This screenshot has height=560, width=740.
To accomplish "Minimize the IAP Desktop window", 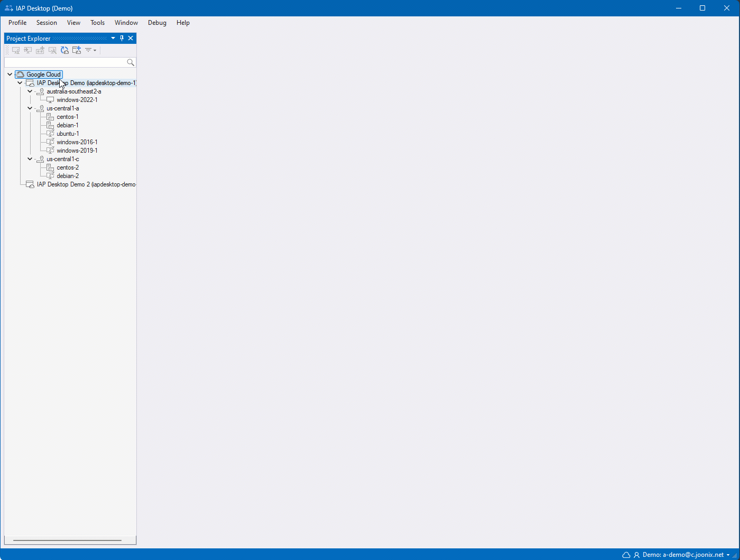I will click(678, 8).
